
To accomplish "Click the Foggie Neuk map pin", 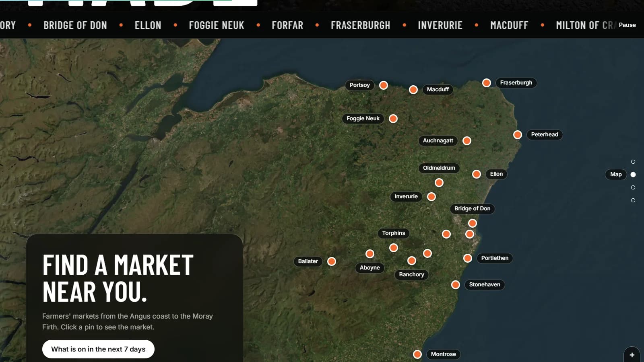I will [x=393, y=119].
